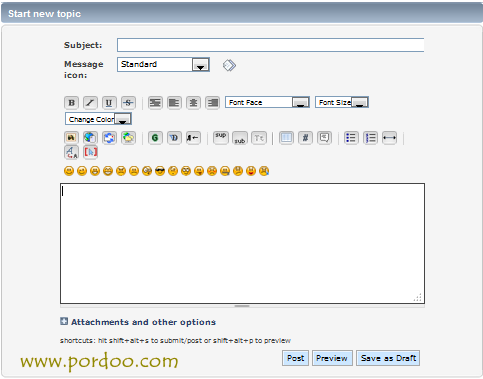Open the Change Color dropdown
Image resolution: width=483 pixels, height=379 pixels.
tap(98, 119)
